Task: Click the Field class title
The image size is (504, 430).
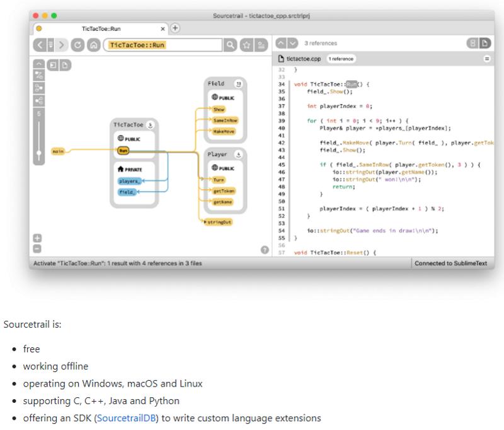Action: 216,84
